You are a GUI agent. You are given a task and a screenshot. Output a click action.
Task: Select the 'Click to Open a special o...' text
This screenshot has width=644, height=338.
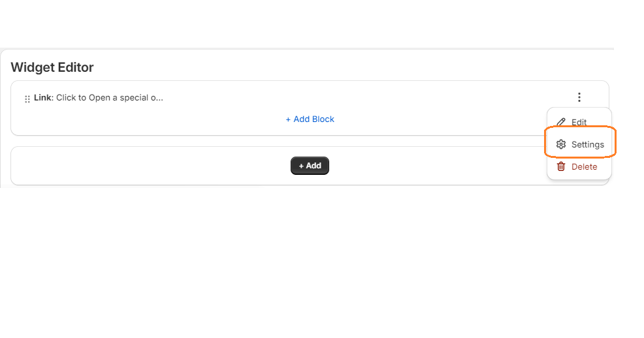(110, 98)
